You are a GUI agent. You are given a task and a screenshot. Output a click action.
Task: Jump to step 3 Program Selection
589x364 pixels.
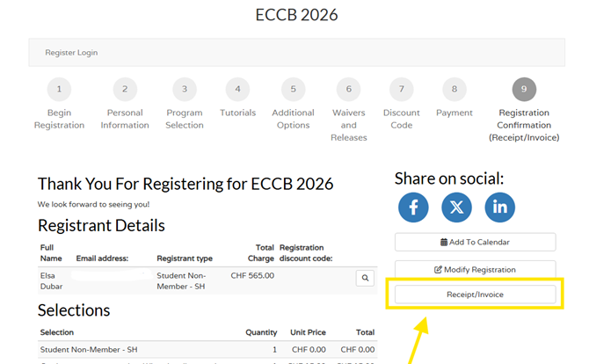click(184, 89)
